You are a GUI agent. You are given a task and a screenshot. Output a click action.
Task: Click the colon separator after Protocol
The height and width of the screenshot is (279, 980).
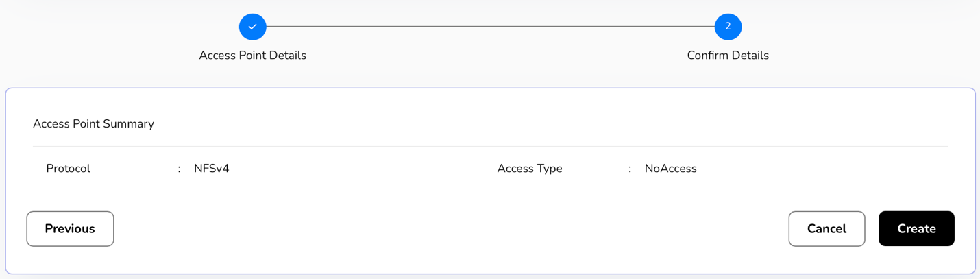pyautogui.click(x=179, y=169)
